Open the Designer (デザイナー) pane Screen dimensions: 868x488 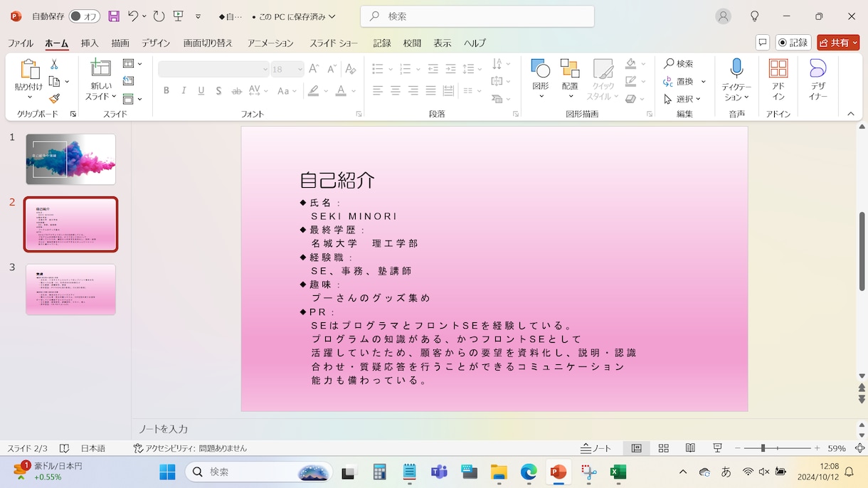click(818, 80)
